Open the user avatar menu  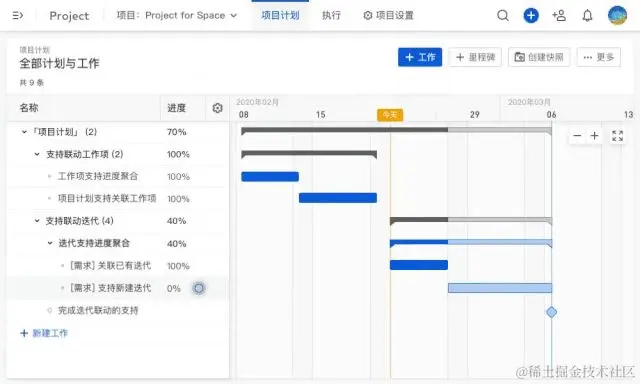[x=617, y=15]
